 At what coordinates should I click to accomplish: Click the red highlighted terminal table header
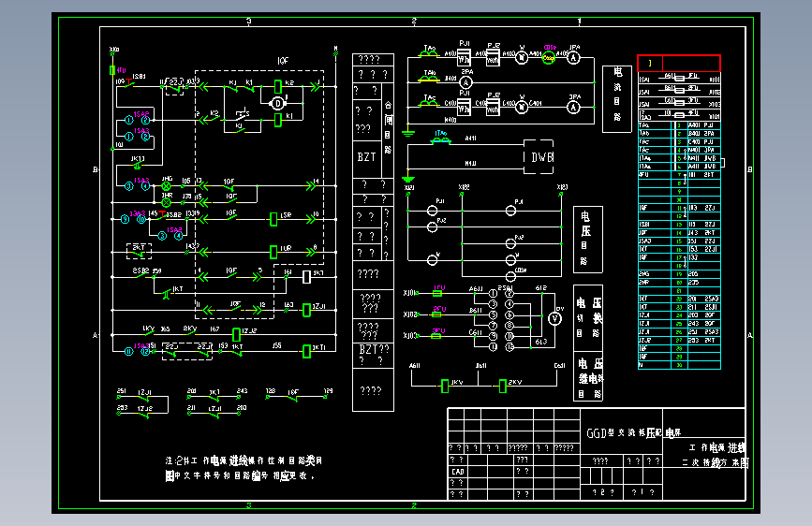pos(679,63)
